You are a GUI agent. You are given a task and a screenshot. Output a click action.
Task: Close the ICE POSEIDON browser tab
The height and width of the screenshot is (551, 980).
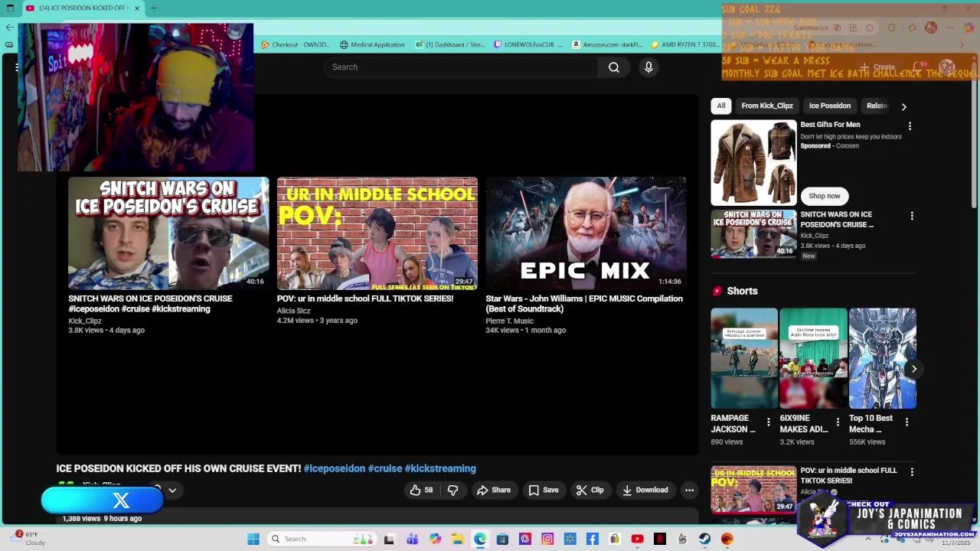[x=137, y=8]
